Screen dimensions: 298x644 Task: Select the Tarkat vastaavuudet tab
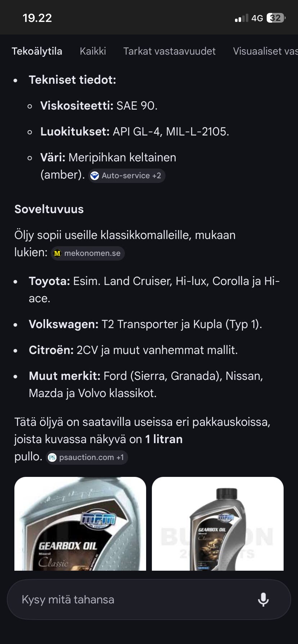[x=169, y=51]
